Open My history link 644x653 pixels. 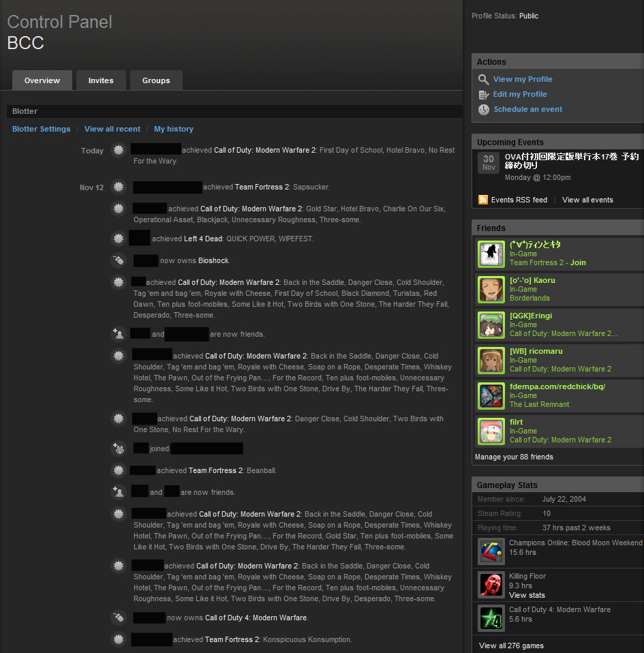[x=174, y=129]
